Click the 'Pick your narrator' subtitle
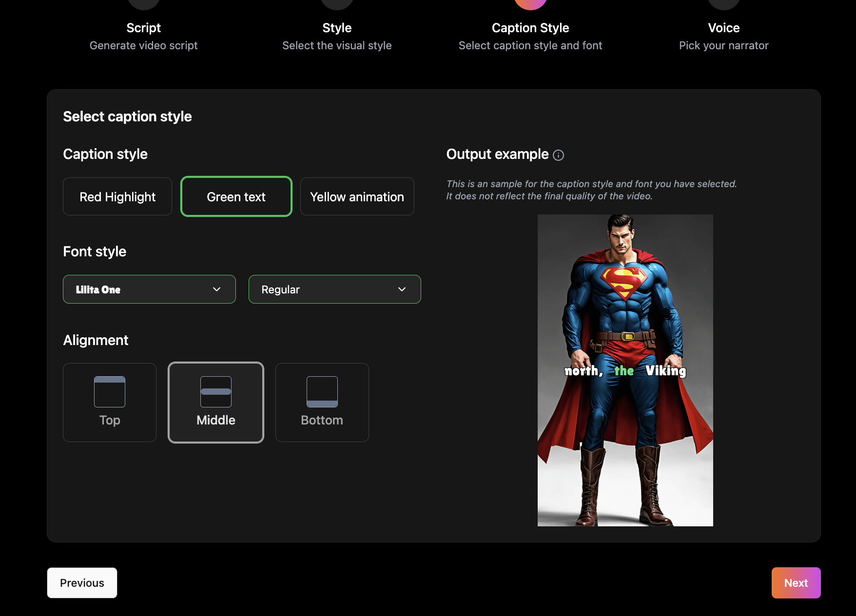Image resolution: width=856 pixels, height=616 pixels. click(724, 45)
